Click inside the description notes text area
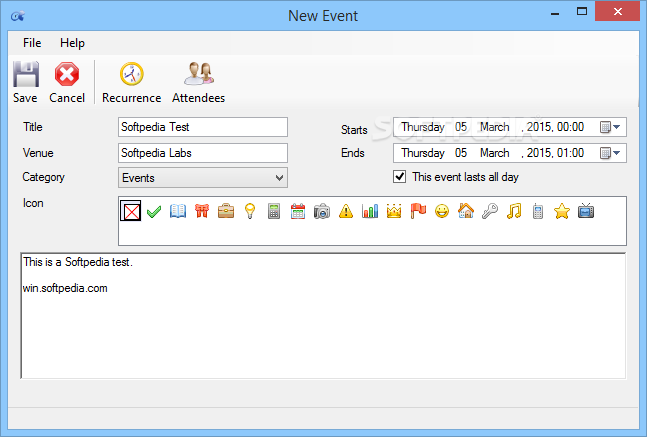Image resolution: width=647 pixels, height=437 pixels. point(323,316)
